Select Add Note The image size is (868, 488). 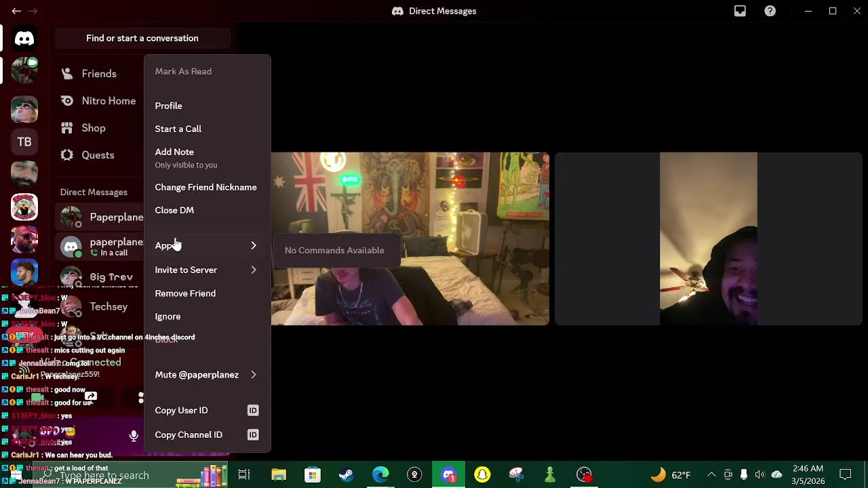click(207, 158)
